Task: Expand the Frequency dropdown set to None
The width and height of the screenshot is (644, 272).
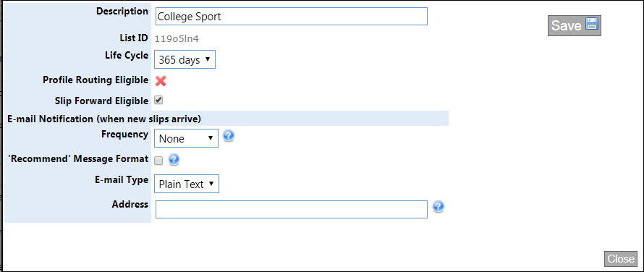Action: [186, 138]
